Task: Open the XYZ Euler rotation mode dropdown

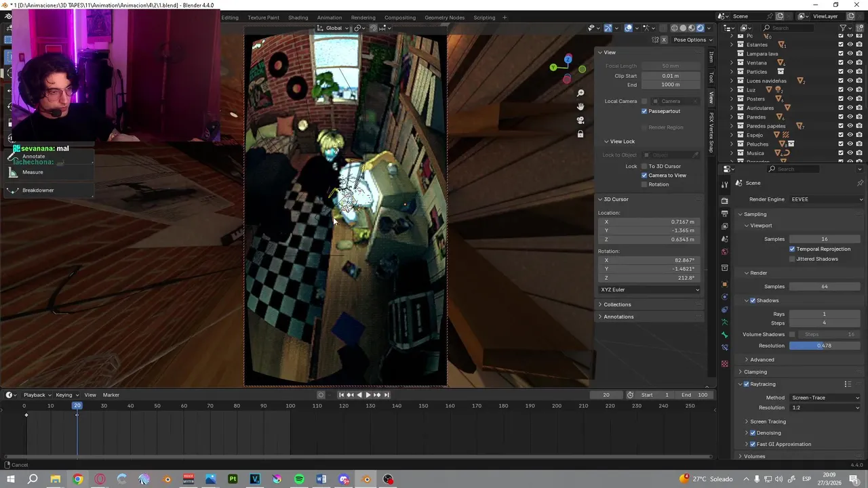Action: point(650,290)
